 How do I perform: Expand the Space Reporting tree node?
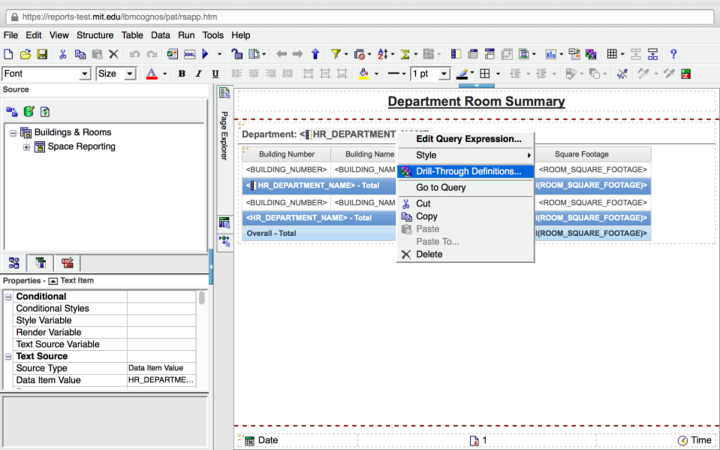pyautogui.click(x=26, y=147)
